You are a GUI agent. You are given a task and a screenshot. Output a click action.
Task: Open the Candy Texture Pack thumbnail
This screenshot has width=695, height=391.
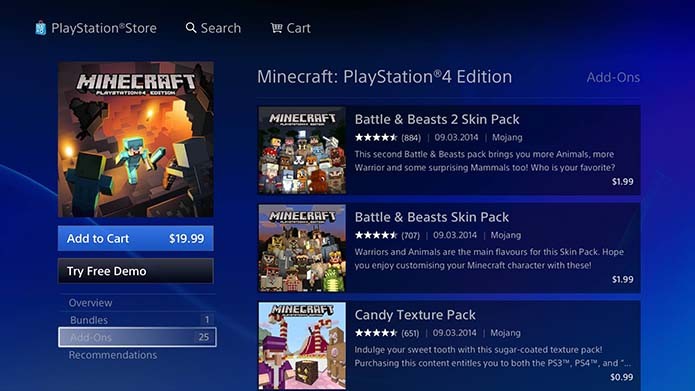click(x=302, y=346)
